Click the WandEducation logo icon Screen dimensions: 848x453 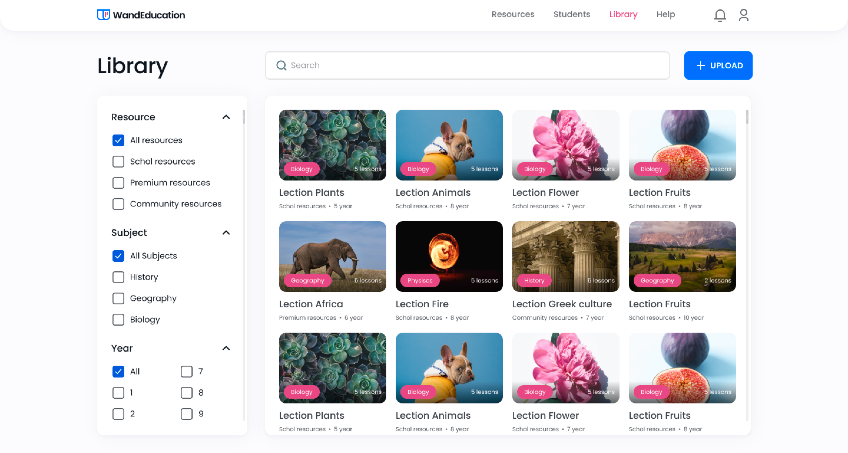click(103, 15)
